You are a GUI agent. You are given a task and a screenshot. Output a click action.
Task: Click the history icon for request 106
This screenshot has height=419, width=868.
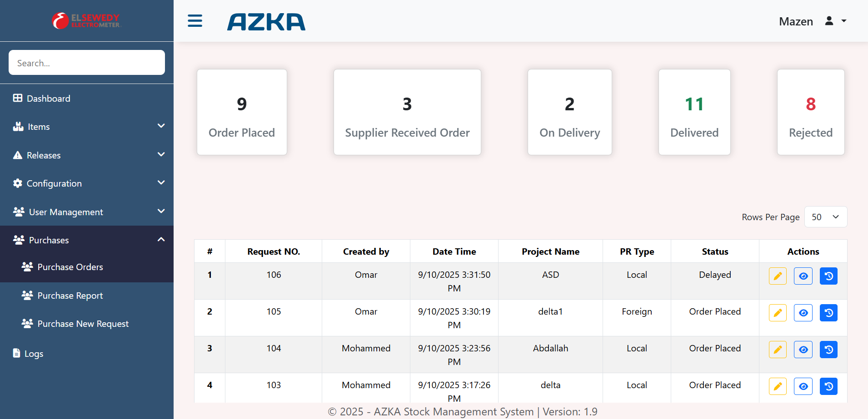coord(828,276)
